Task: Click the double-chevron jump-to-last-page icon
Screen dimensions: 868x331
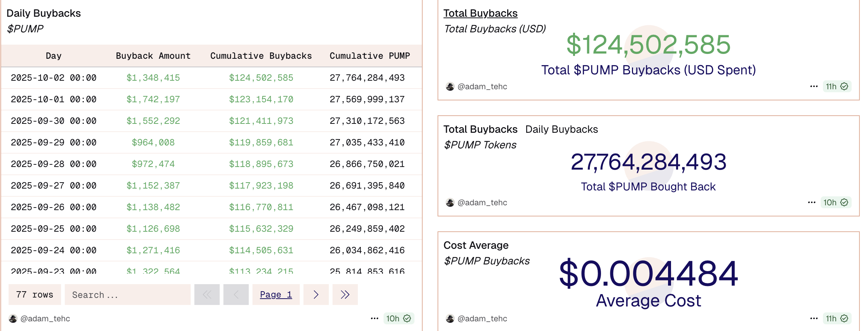Action: point(345,295)
